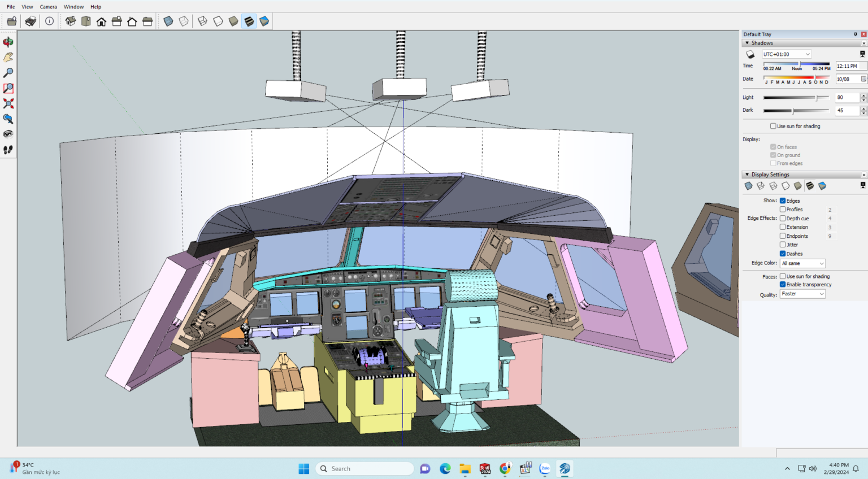868x479 pixels.
Task: Select the Walk footprints tool
Action: (x=8, y=150)
